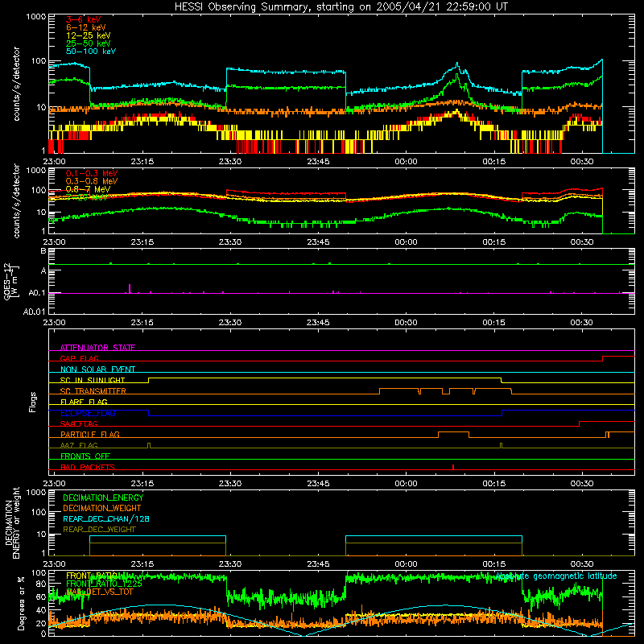644x644 pixels.
Task: Pick the ECLIPSE_FLAG label
Action: coord(88,413)
